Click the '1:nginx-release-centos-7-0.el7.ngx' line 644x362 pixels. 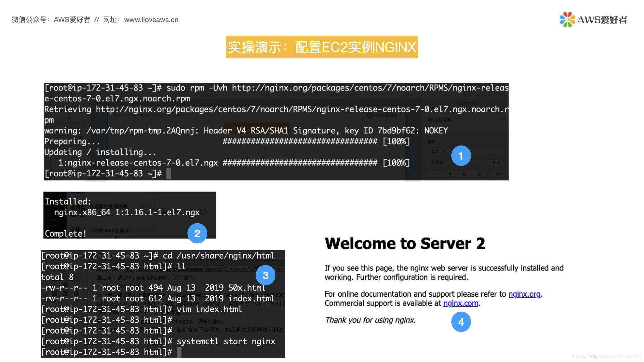point(234,163)
